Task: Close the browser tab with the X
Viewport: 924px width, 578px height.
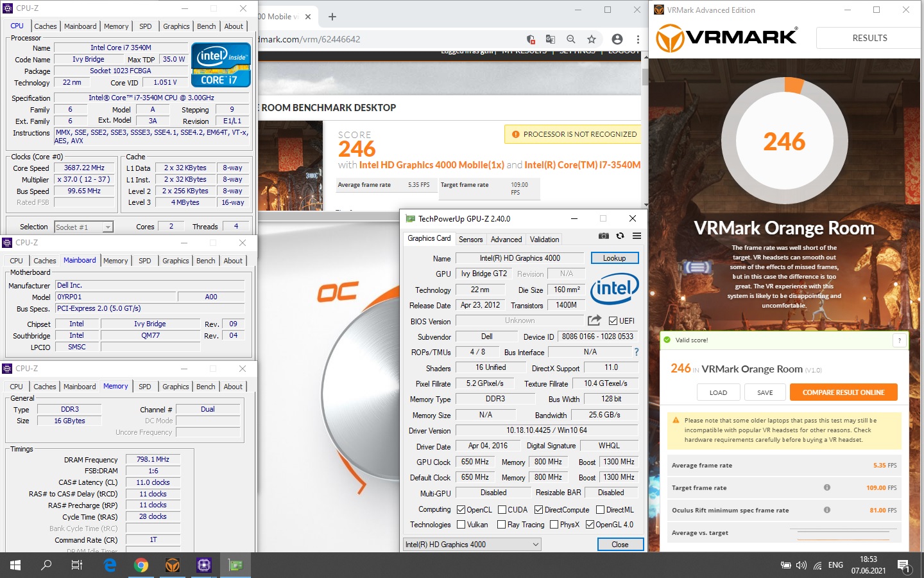Action: click(308, 17)
